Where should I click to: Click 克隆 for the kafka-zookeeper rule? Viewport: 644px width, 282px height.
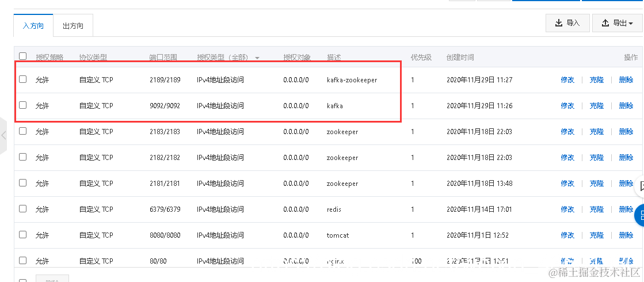coord(597,80)
